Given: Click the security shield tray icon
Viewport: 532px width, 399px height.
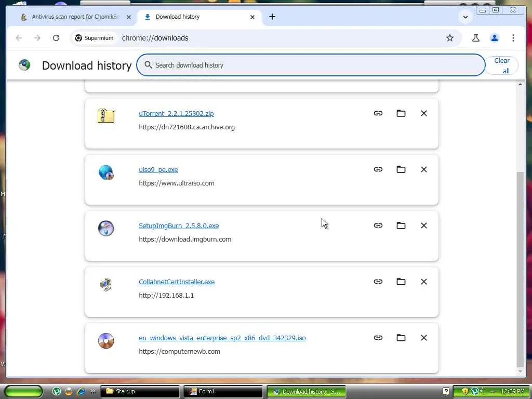Looking at the screenshot, I should (465, 392).
